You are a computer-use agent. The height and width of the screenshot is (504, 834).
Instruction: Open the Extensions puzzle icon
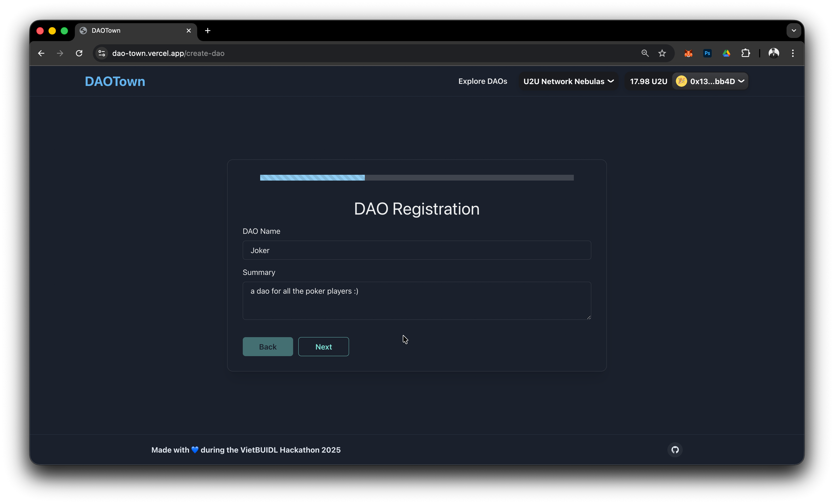point(745,53)
